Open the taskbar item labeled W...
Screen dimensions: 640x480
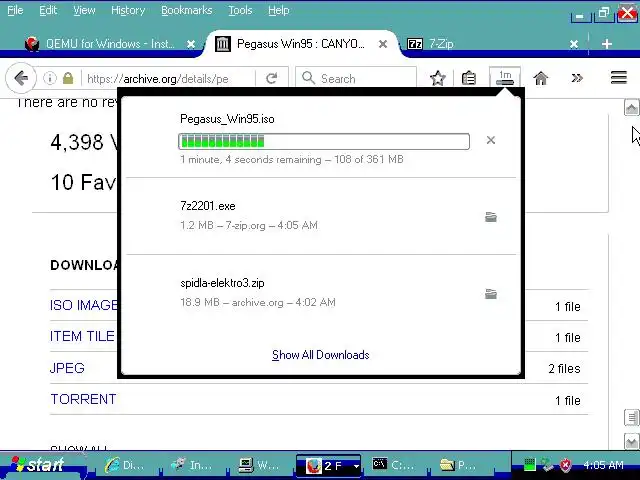[259, 465]
